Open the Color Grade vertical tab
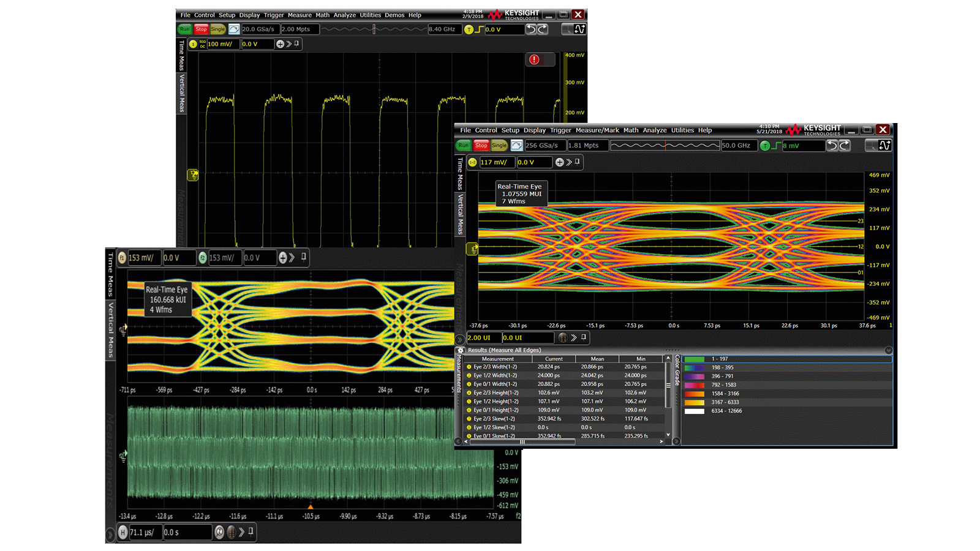980x551 pixels. 677,370
